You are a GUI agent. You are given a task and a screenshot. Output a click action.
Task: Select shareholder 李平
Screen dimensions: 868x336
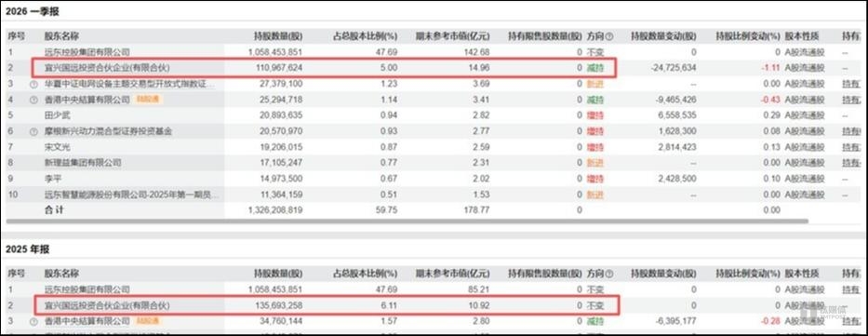pos(53,179)
